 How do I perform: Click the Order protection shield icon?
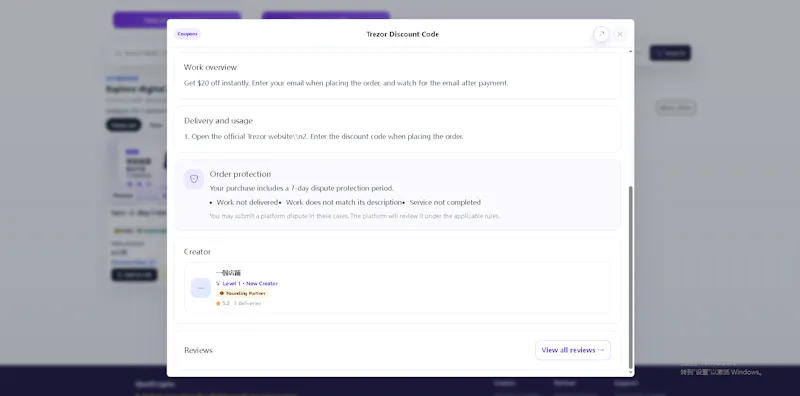pyautogui.click(x=194, y=179)
